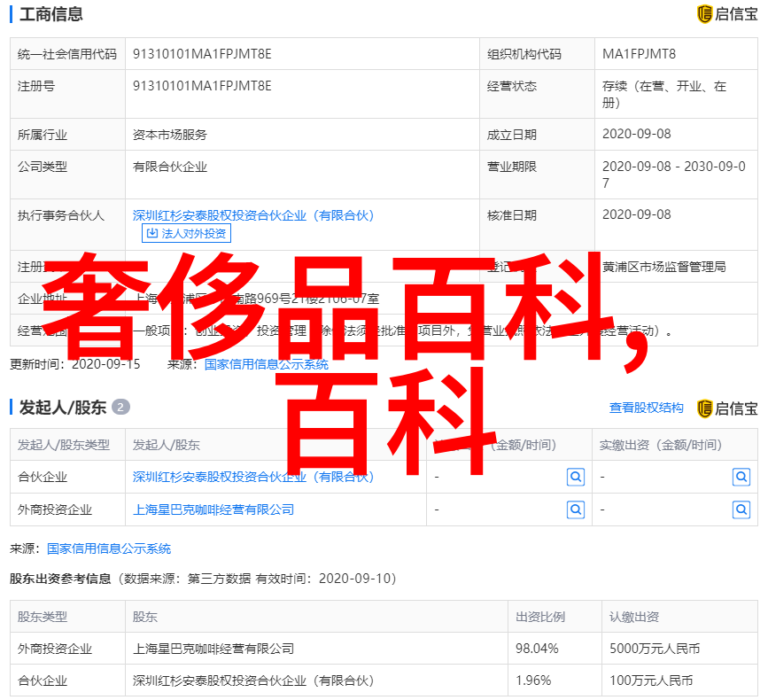768x700 pixels.
Task: Click 工商信息 section heading
Action: (51, 14)
